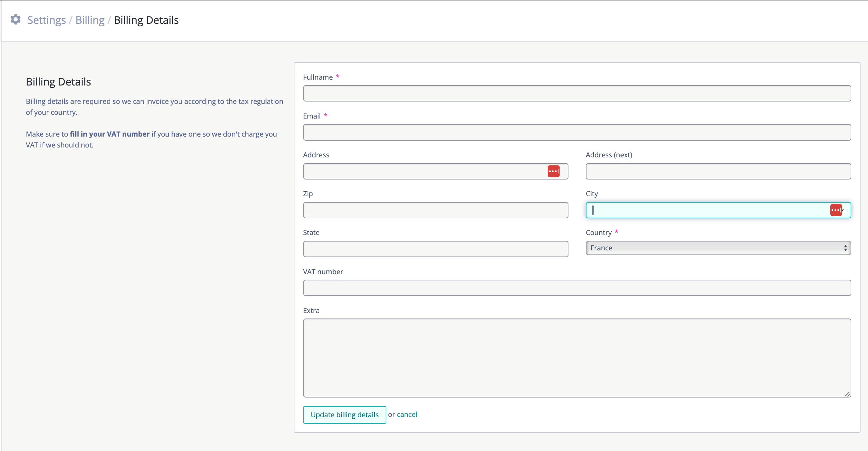The height and width of the screenshot is (451, 868).
Task: Click the VAT number field
Action: click(x=577, y=288)
